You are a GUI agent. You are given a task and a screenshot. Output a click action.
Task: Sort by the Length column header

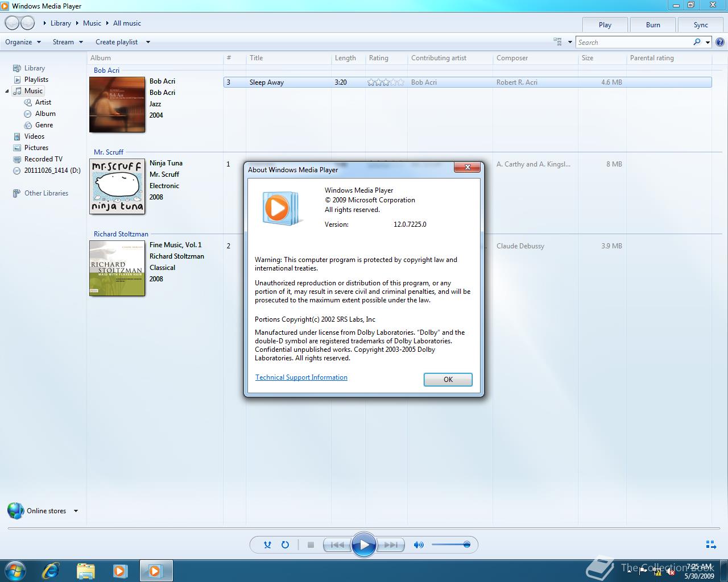coord(348,58)
